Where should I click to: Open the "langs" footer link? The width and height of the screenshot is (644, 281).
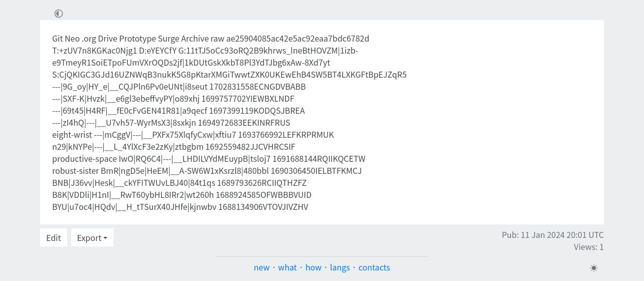(x=340, y=267)
